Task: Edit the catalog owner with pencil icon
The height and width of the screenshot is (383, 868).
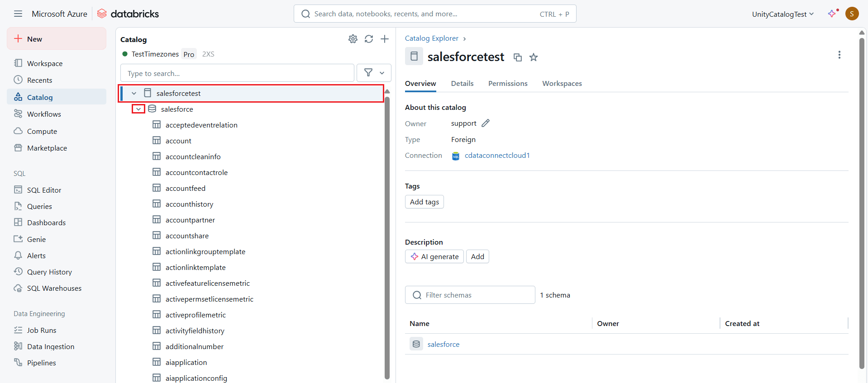Action: pyautogui.click(x=486, y=123)
